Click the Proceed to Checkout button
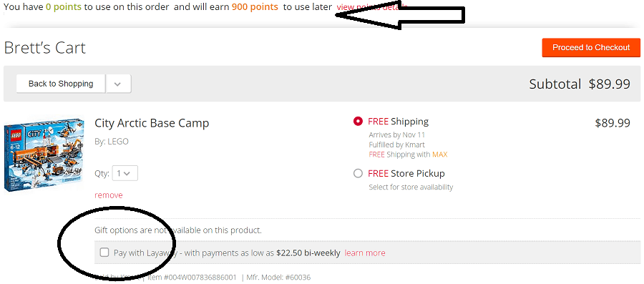This screenshot has height=284, width=644. (x=591, y=48)
